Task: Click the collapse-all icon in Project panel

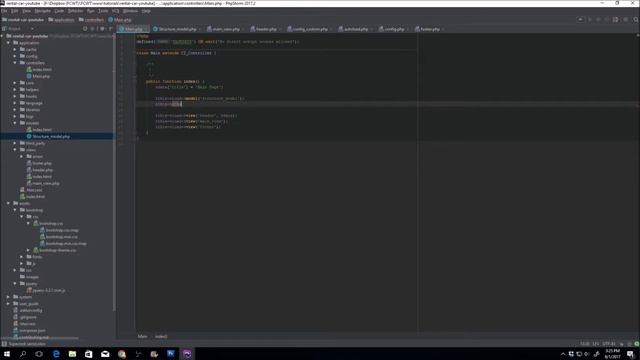Action: point(93,29)
